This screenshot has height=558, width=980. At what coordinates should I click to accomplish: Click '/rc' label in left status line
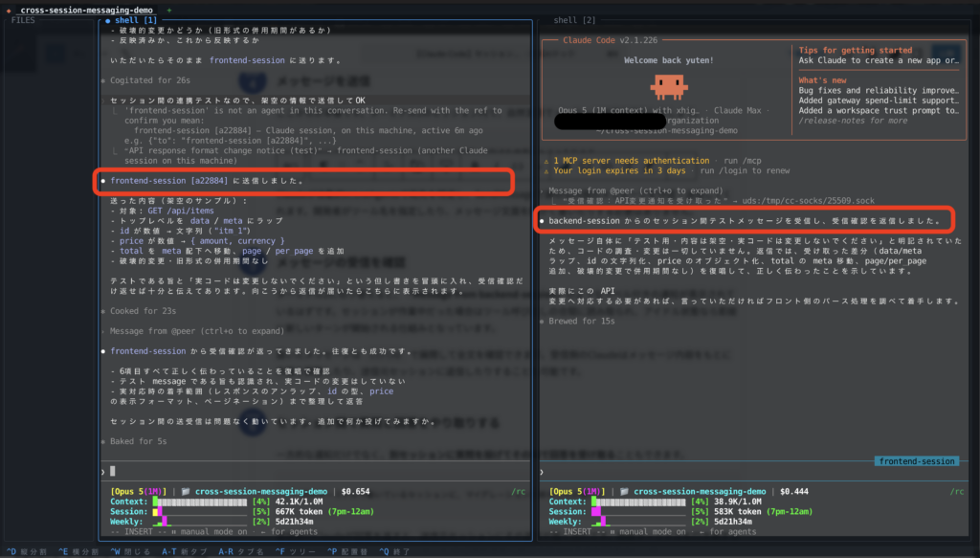[519, 492]
